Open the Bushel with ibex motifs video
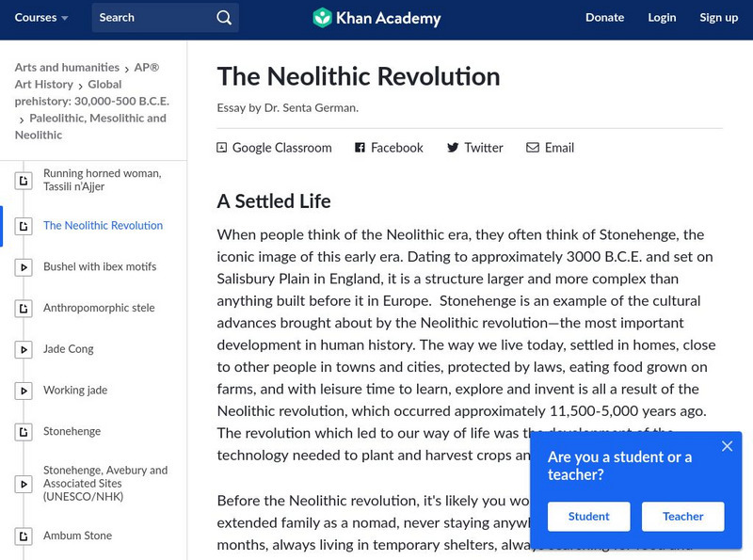The width and height of the screenshot is (753, 560). click(100, 267)
